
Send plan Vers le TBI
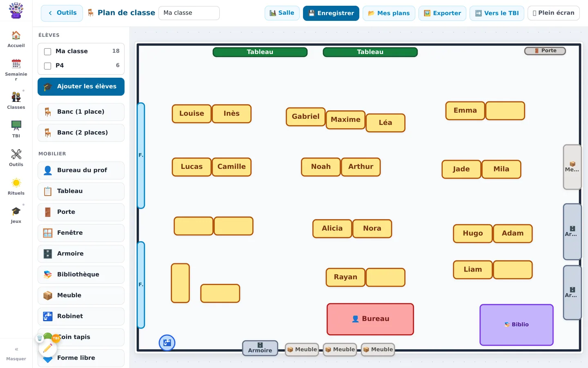497,13
